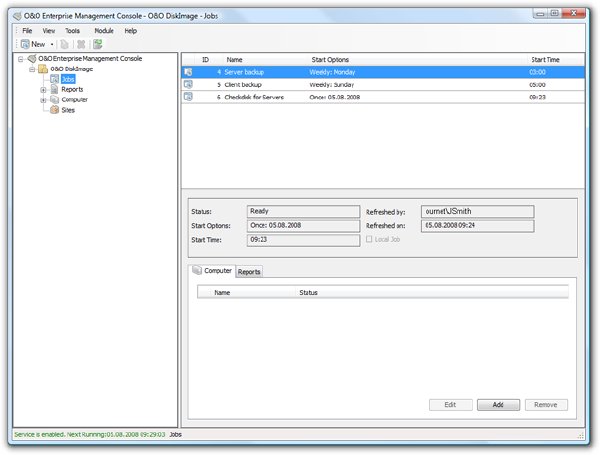
Task: Open the dropdown arrow beside New
Action: click(52, 44)
